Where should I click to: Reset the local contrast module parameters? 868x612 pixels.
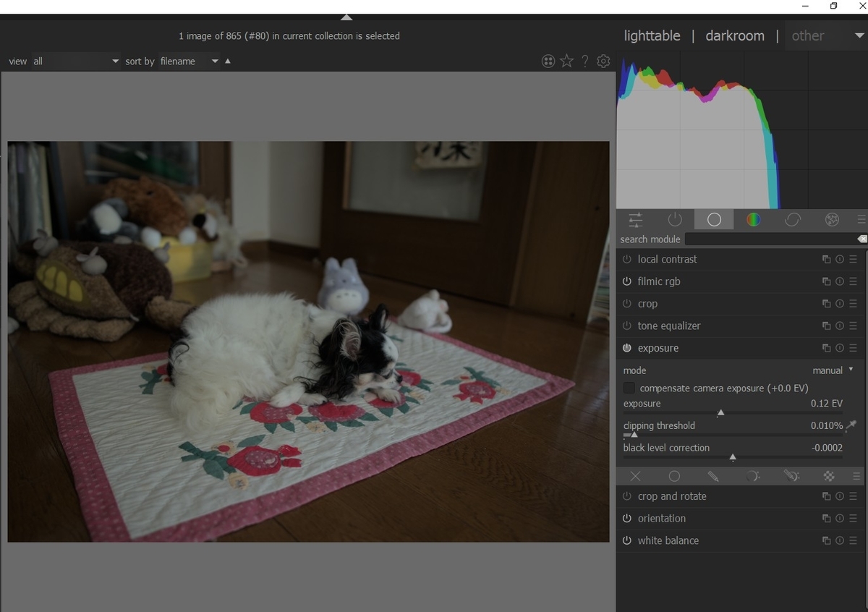[x=840, y=260]
